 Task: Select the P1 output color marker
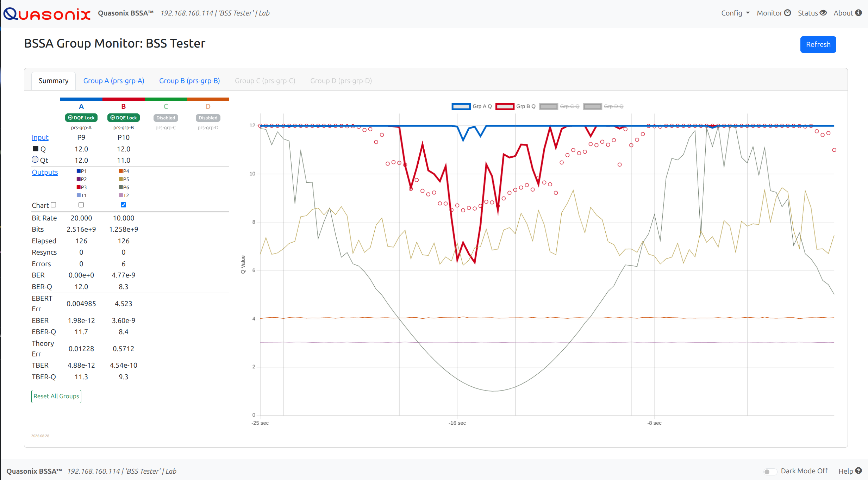(x=79, y=171)
